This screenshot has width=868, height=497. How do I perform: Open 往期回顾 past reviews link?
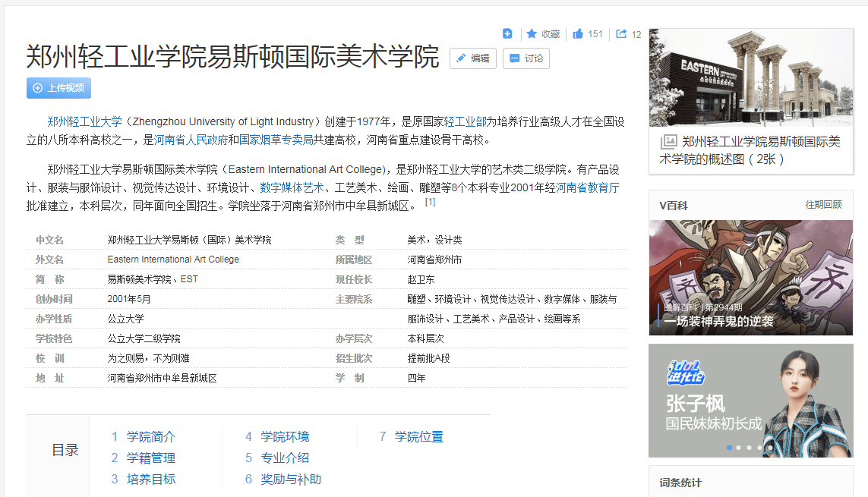tap(823, 205)
